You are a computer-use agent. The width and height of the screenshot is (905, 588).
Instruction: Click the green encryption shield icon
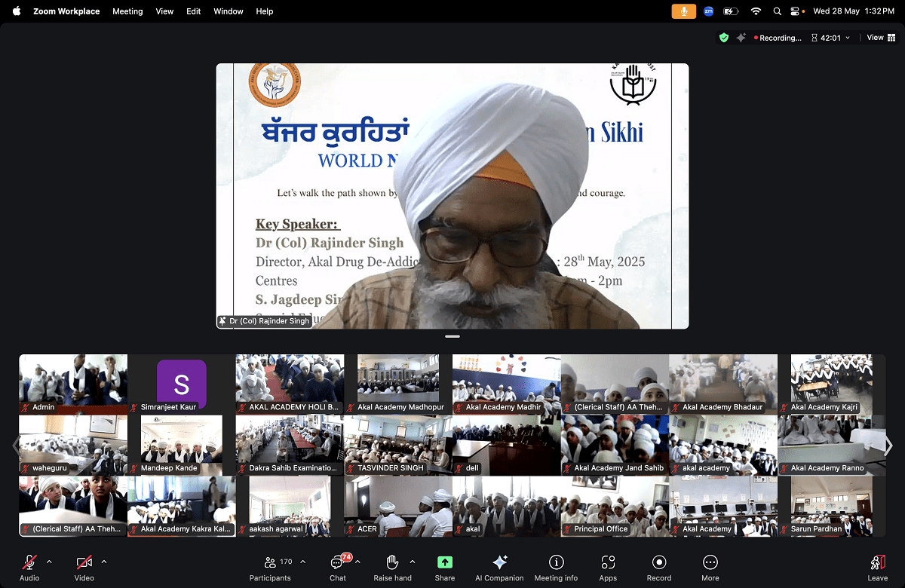click(724, 38)
